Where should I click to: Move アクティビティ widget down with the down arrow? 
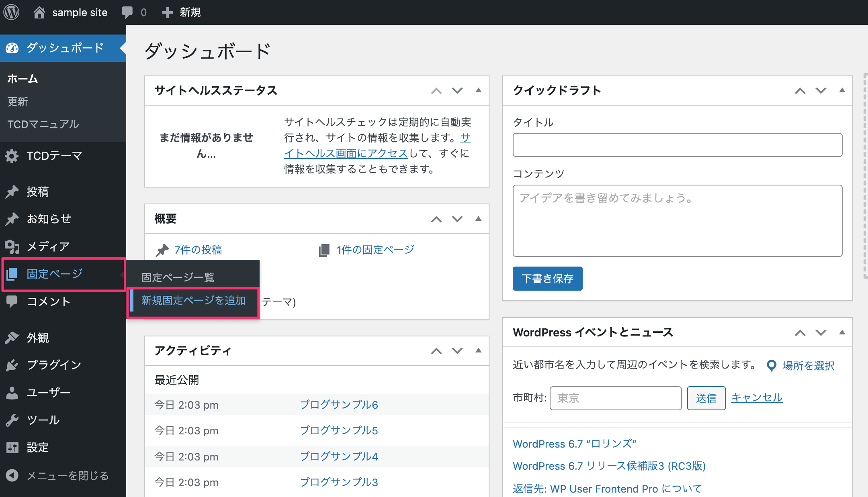click(x=457, y=351)
